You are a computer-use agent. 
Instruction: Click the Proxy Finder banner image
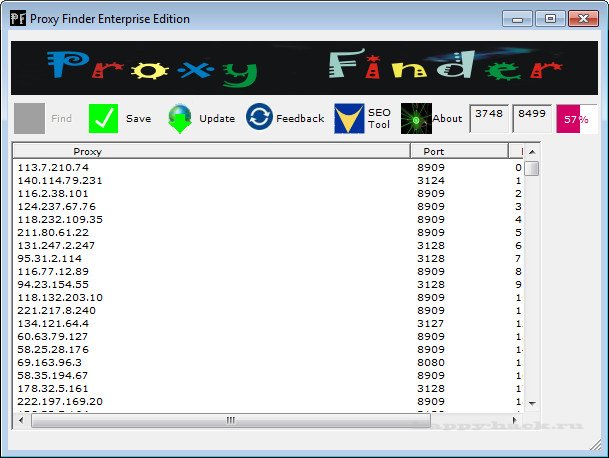tap(304, 68)
